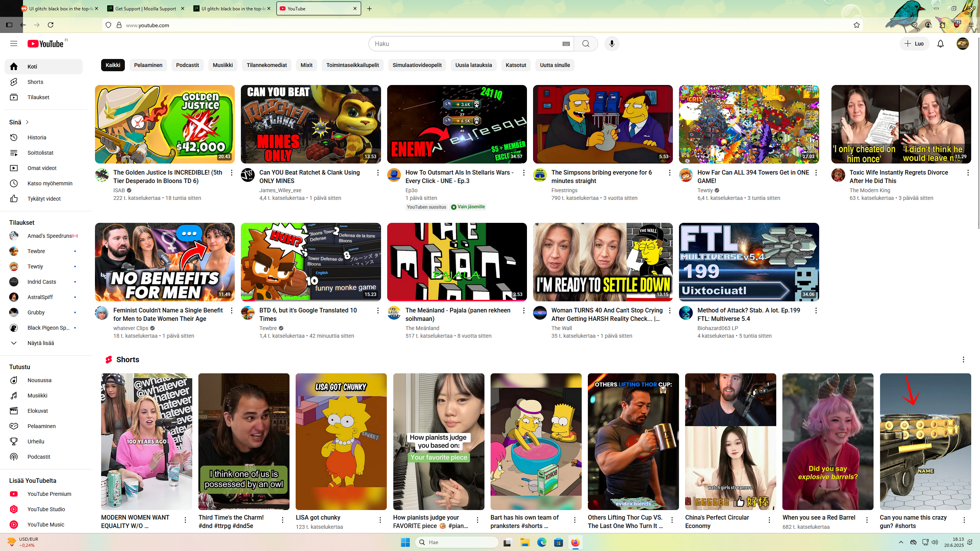Screen dimensions: 980x551
Task: Open ISAB channel link
Action: click(119, 190)
